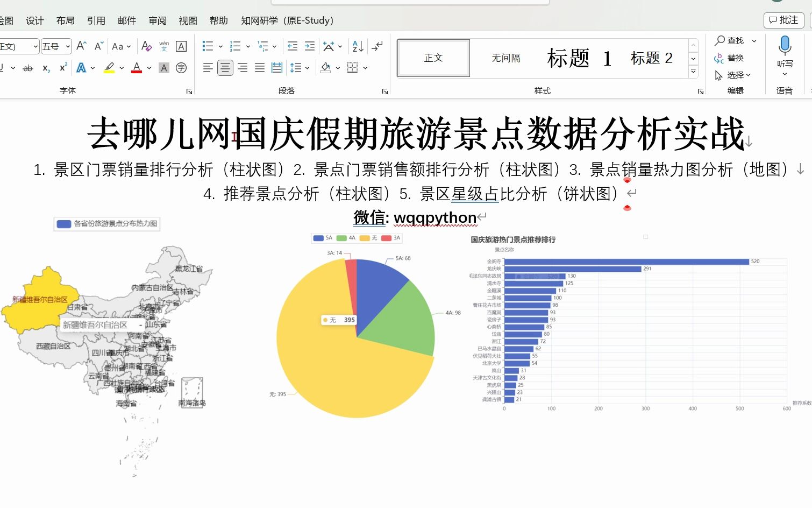Screen dimensions: 812x508
Task: Open the 引用 ribbon tab
Action: [96, 20]
